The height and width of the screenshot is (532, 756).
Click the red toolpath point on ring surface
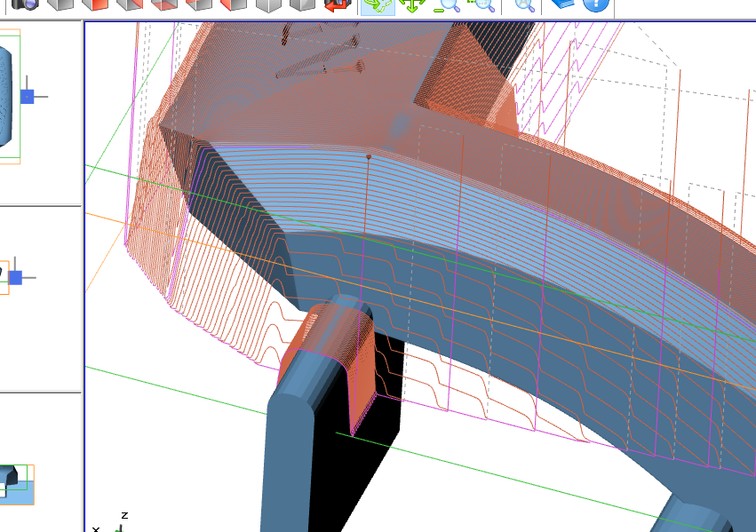coord(369,156)
